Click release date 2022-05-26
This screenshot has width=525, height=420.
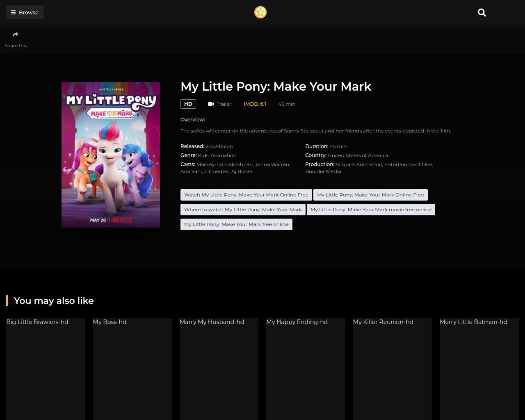(x=219, y=146)
